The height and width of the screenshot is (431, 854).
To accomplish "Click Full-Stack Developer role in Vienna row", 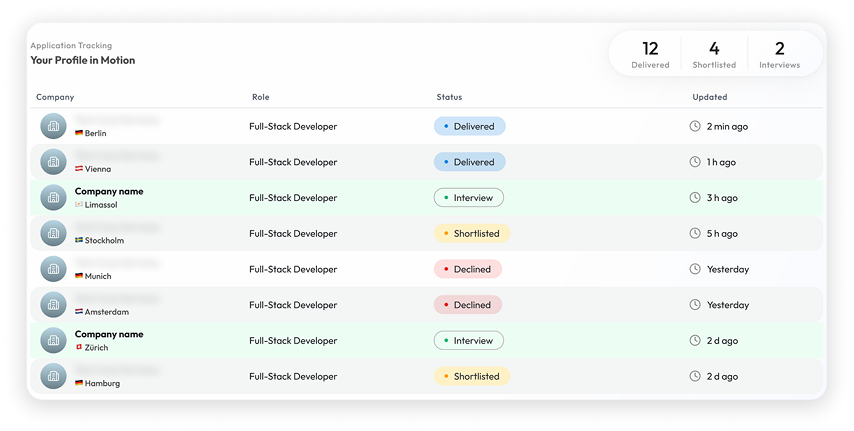I will pos(293,162).
